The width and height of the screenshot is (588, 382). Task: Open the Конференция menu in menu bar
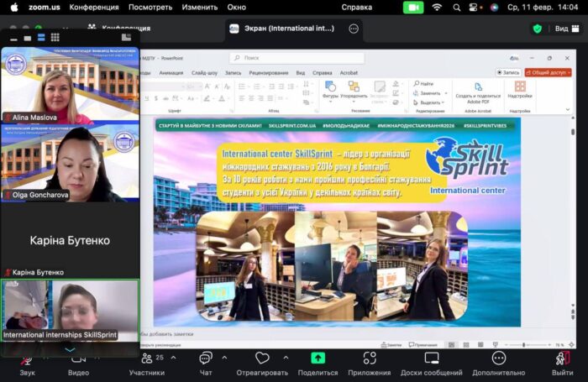click(x=93, y=7)
